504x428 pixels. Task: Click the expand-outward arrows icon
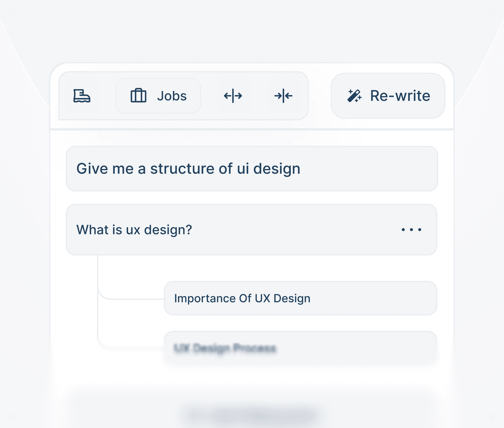click(233, 96)
